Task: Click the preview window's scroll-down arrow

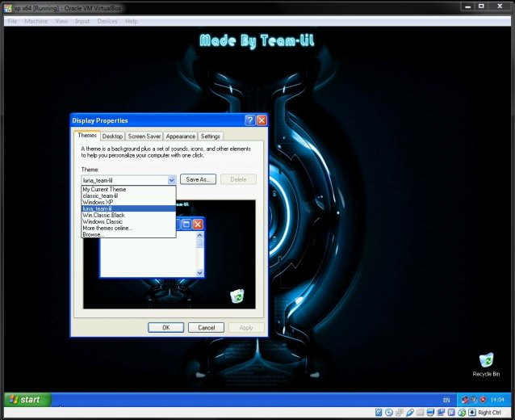Action: click(199, 273)
